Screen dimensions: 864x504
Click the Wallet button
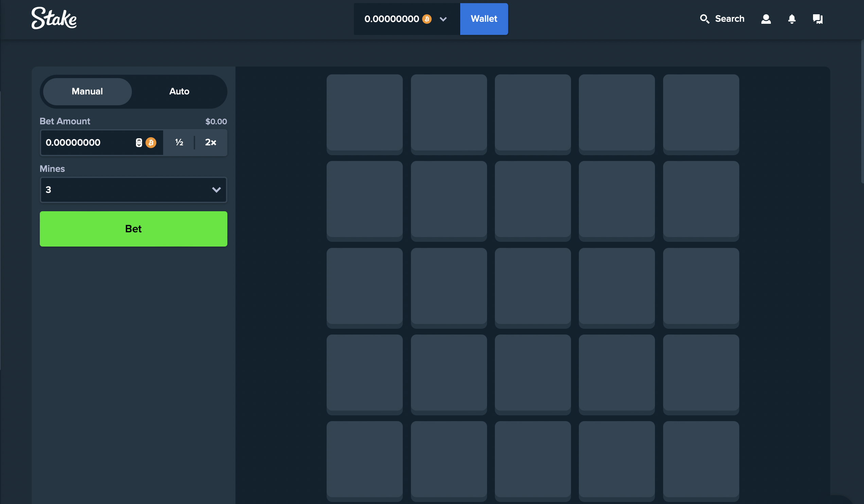click(484, 19)
